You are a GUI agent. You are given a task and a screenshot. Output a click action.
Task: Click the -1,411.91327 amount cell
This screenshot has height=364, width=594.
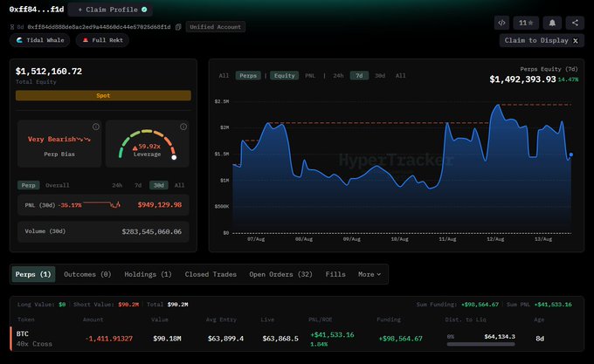(109, 339)
